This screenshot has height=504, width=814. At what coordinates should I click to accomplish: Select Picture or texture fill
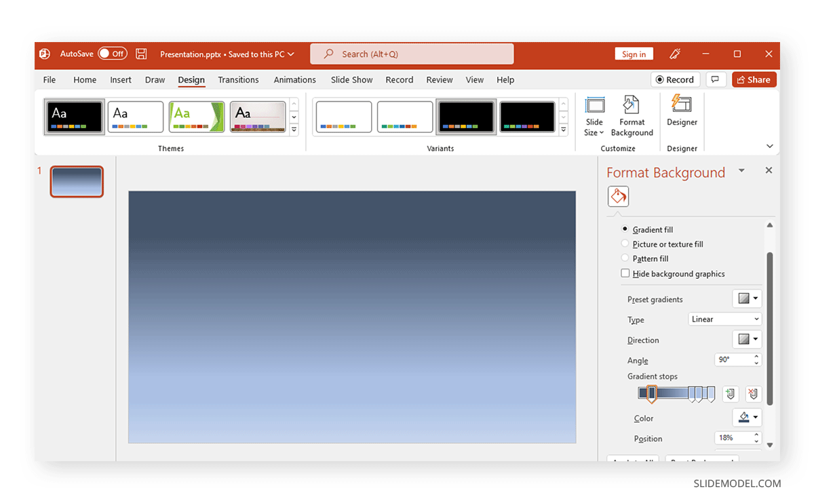625,244
